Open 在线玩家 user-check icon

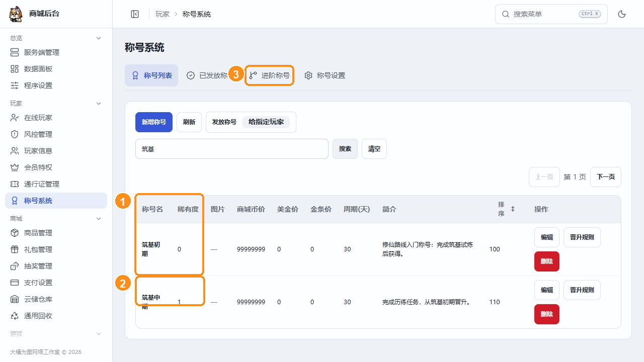click(x=15, y=118)
